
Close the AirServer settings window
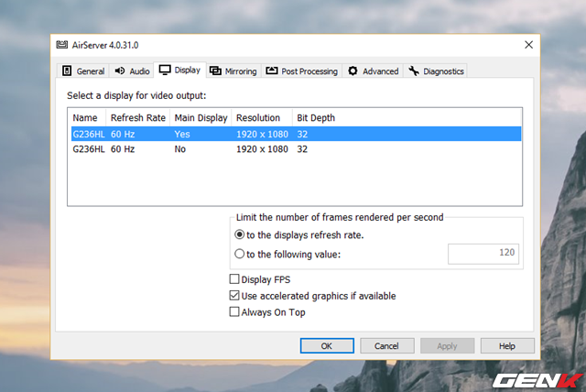pos(528,44)
